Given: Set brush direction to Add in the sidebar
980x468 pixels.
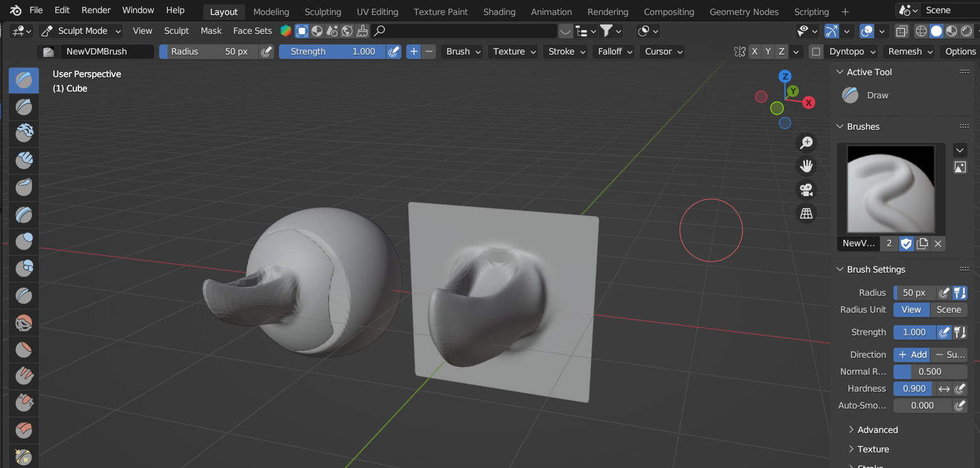Looking at the screenshot, I should click(x=912, y=355).
